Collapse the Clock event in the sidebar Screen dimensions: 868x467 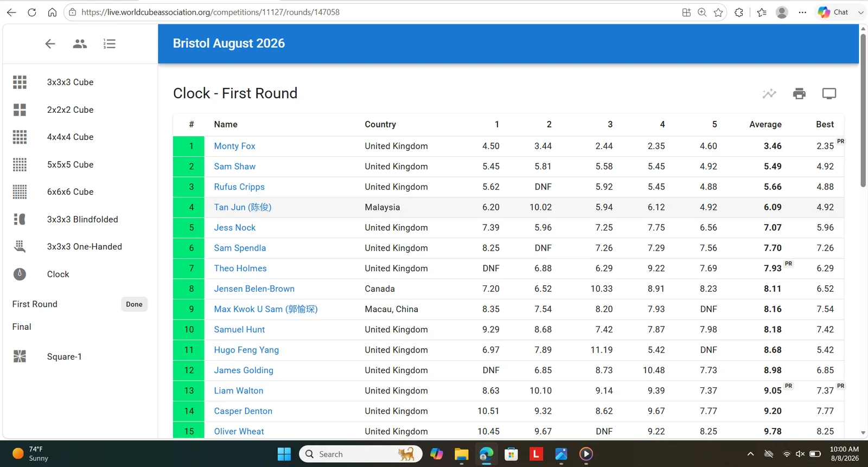80,274
